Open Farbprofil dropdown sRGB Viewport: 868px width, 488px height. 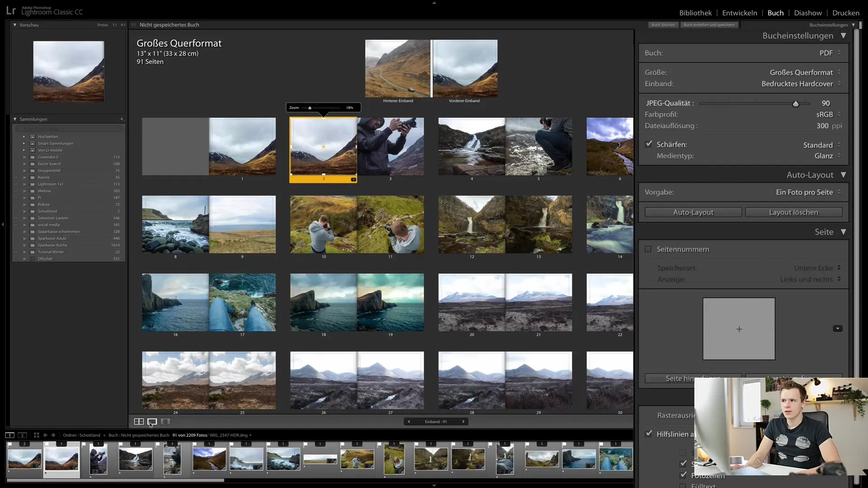click(829, 114)
